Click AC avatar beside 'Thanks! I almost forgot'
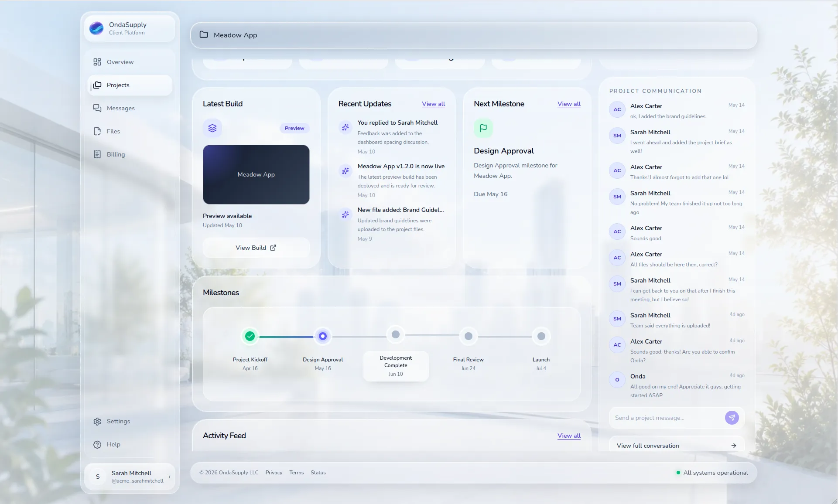 [617, 170]
